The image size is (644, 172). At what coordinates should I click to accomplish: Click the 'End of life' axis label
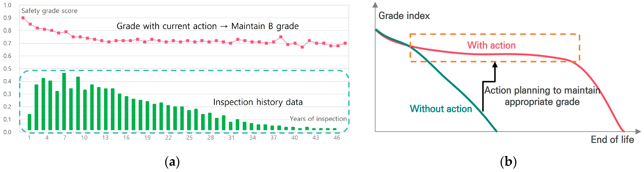tap(612, 140)
